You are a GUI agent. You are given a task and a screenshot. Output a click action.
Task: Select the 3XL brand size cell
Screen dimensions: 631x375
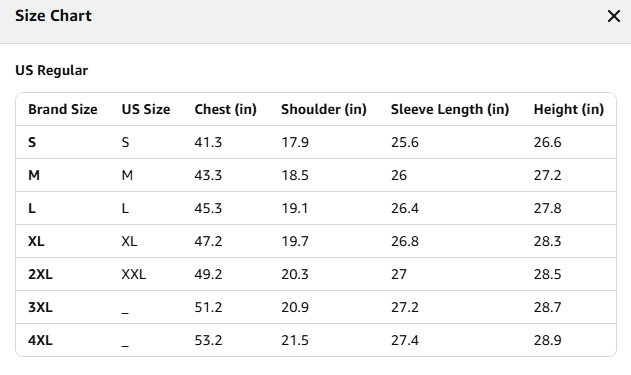coord(40,307)
